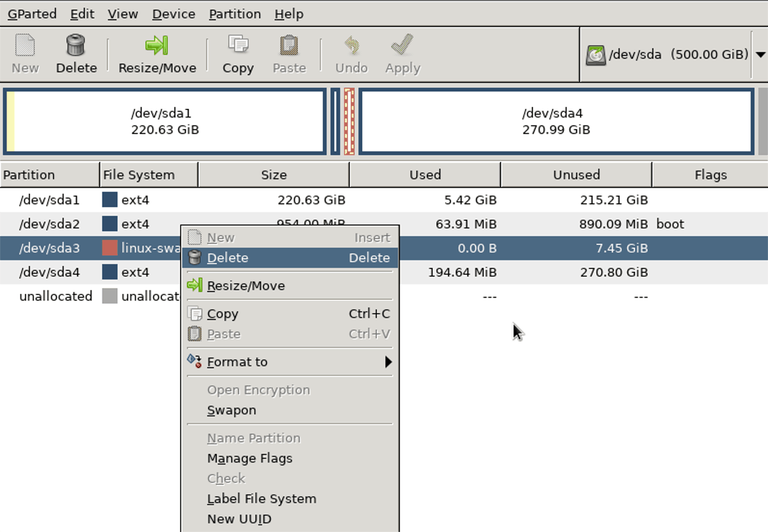The width and height of the screenshot is (768, 532).
Task: Click the Undo toolbar icon
Action: (351, 46)
